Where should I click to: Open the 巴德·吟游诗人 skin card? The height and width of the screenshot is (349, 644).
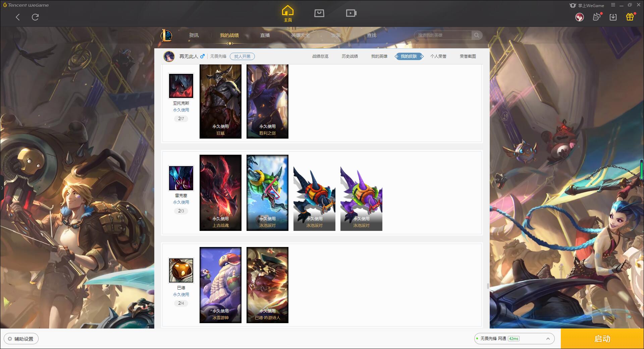(x=267, y=285)
